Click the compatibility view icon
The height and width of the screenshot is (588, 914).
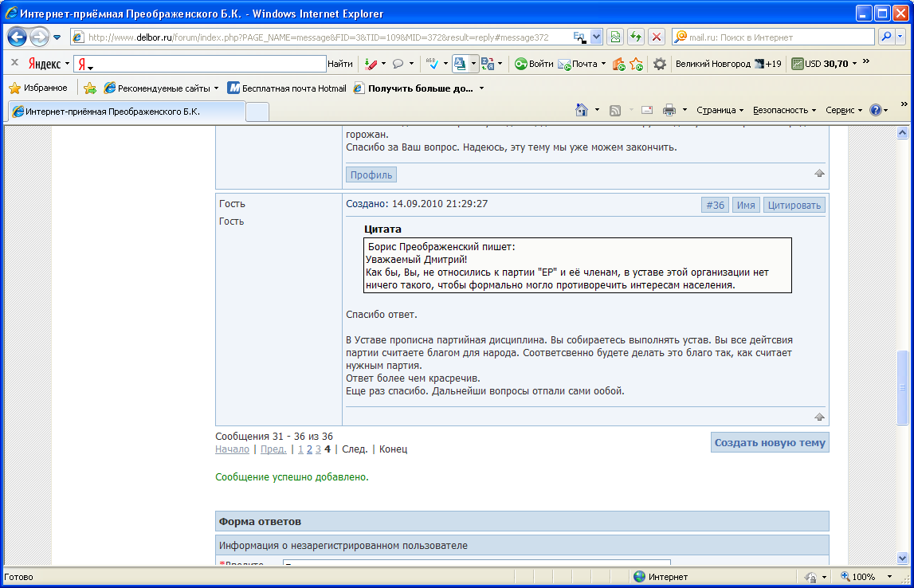click(x=615, y=37)
